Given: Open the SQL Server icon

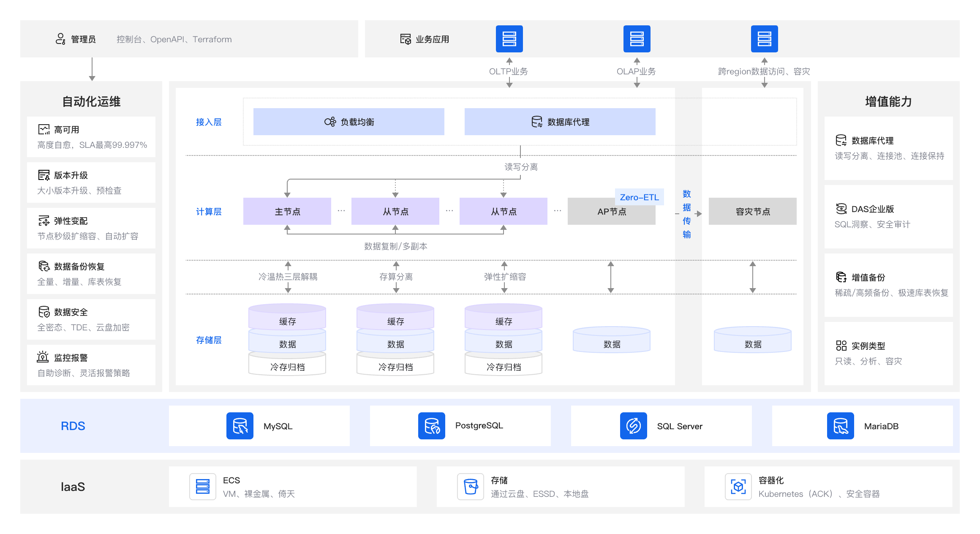Looking at the screenshot, I should pos(633,426).
